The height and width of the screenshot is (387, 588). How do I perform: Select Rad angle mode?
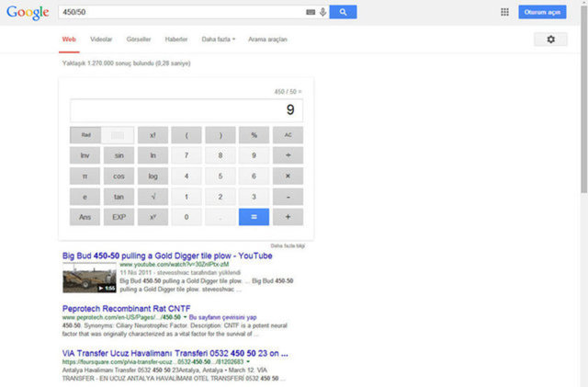click(85, 134)
